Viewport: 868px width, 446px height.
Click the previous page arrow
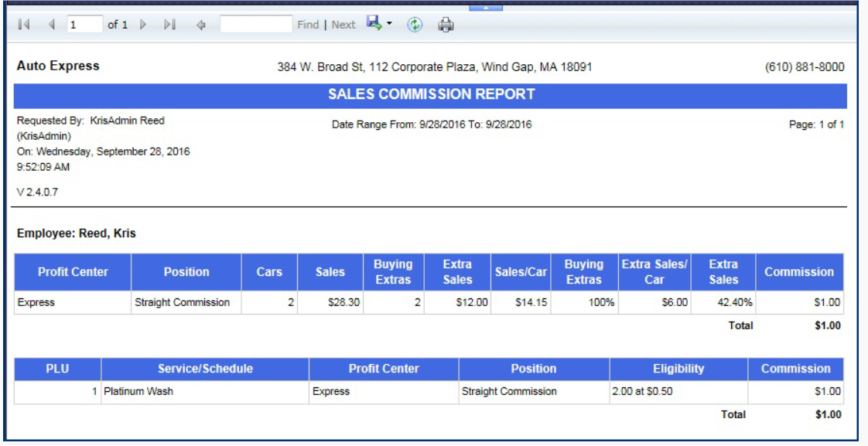click(x=52, y=25)
